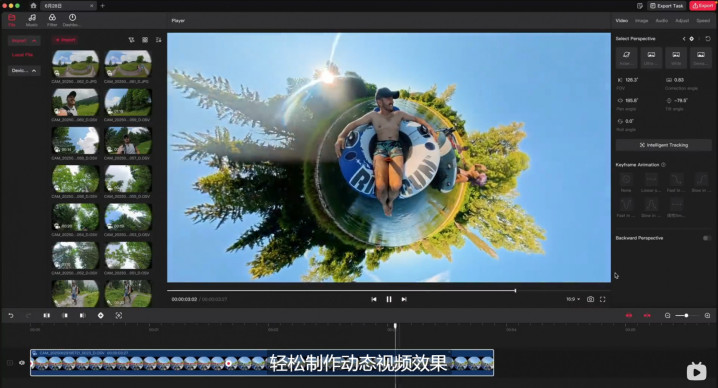Go to the home screen icon
Image resolution: width=718 pixels, height=388 pixels.
point(33,6)
